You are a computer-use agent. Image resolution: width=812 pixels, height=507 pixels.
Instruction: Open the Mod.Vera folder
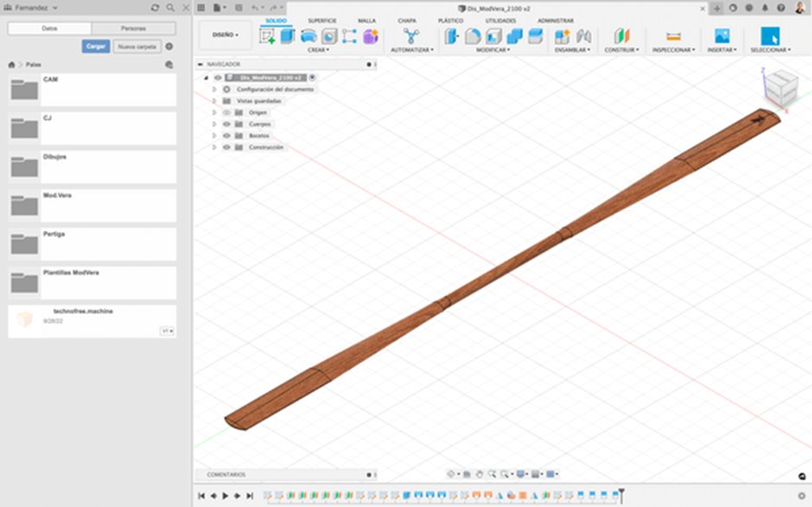[x=92, y=205]
